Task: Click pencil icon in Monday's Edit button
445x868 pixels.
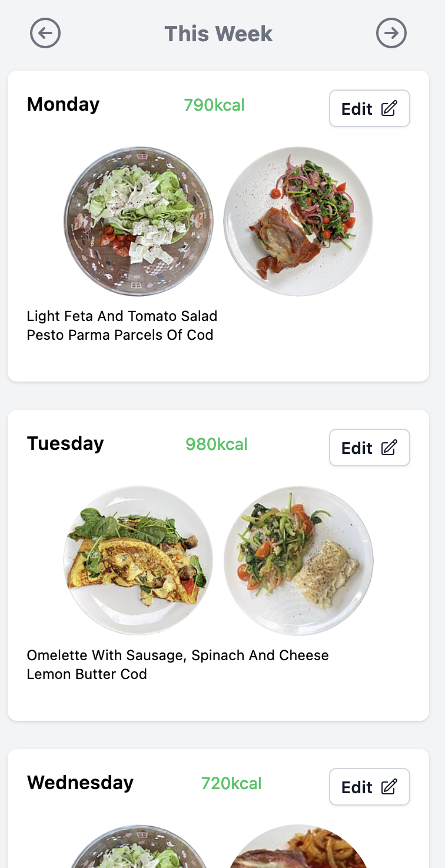Action: (x=389, y=108)
